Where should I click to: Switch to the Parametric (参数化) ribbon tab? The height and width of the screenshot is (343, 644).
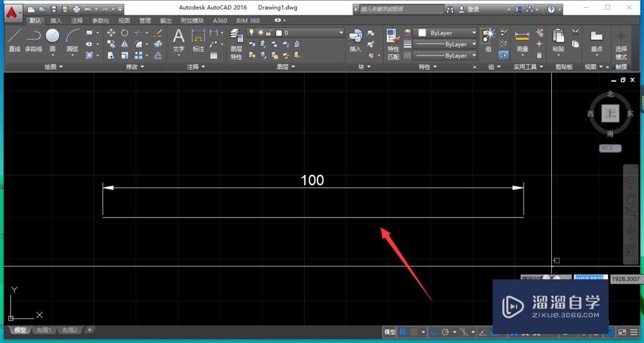tap(101, 20)
